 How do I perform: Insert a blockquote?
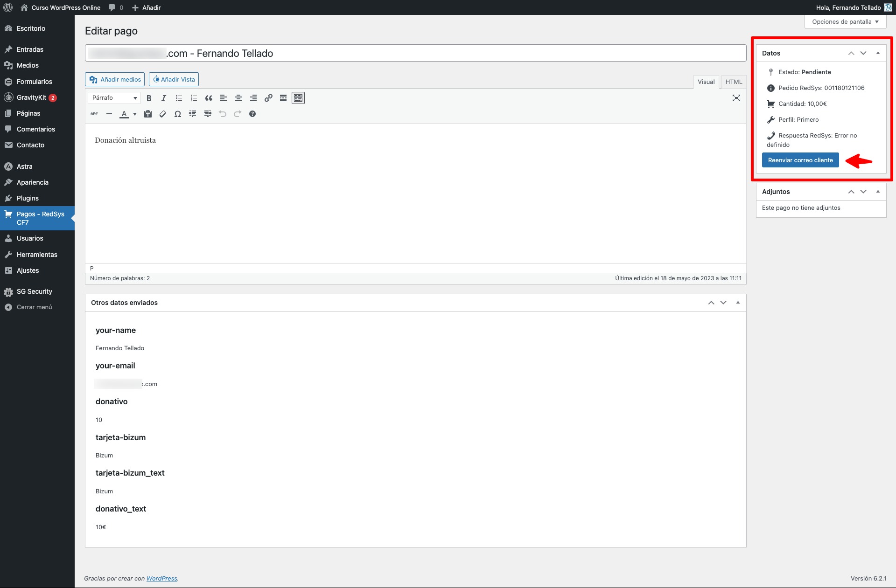coord(209,98)
